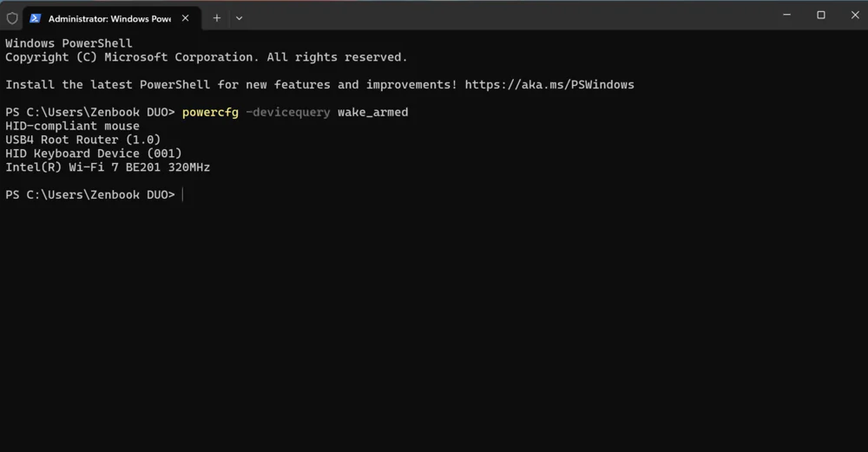This screenshot has height=452, width=868.
Task: Click the '-devicequery' parameter text
Action: click(288, 112)
